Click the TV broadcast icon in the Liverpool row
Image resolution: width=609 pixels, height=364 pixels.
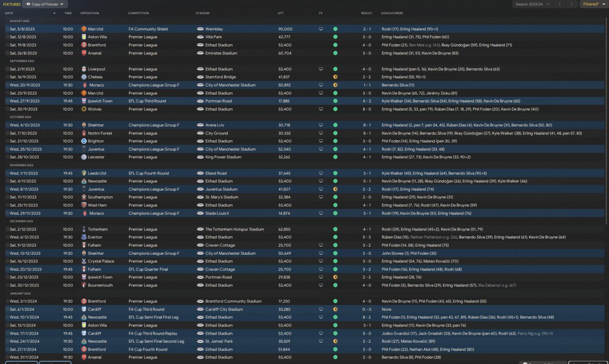(x=321, y=69)
